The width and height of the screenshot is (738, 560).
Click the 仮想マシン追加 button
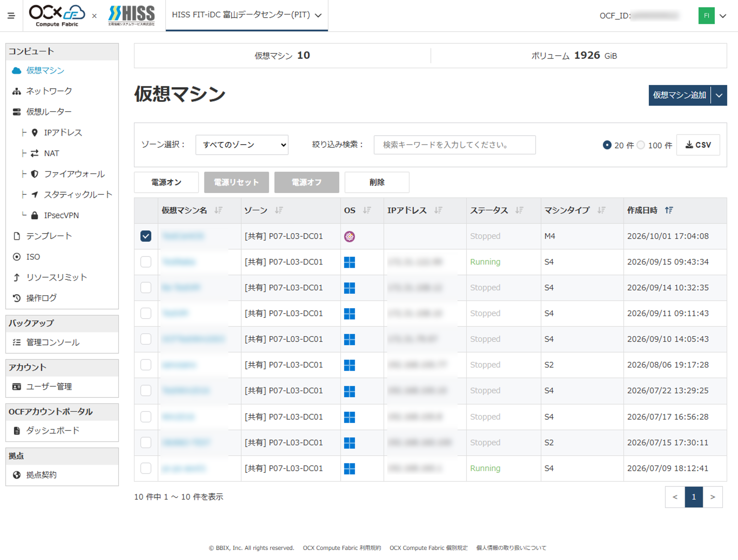click(x=680, y=95)
